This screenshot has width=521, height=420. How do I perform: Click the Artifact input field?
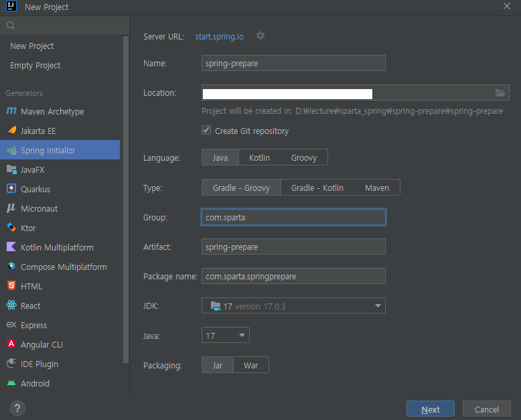click(293, 247)
